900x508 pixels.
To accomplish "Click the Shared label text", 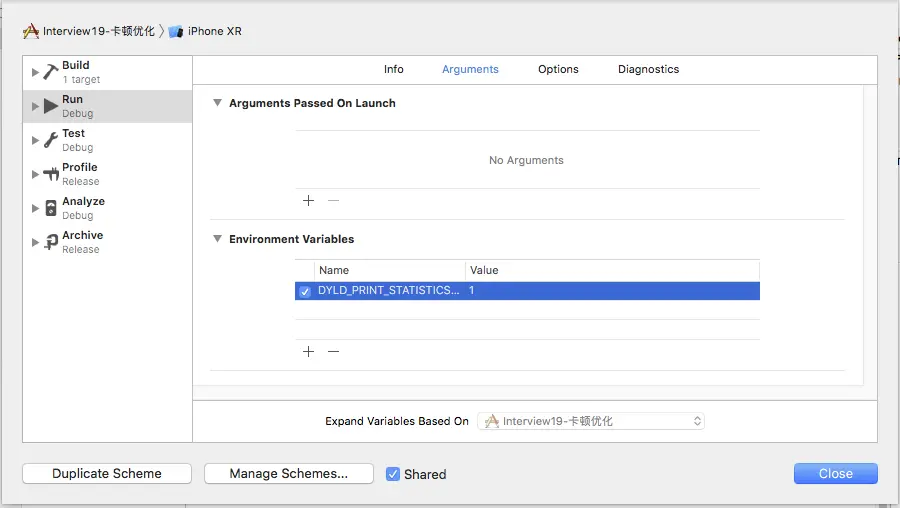I will [425, 474].
